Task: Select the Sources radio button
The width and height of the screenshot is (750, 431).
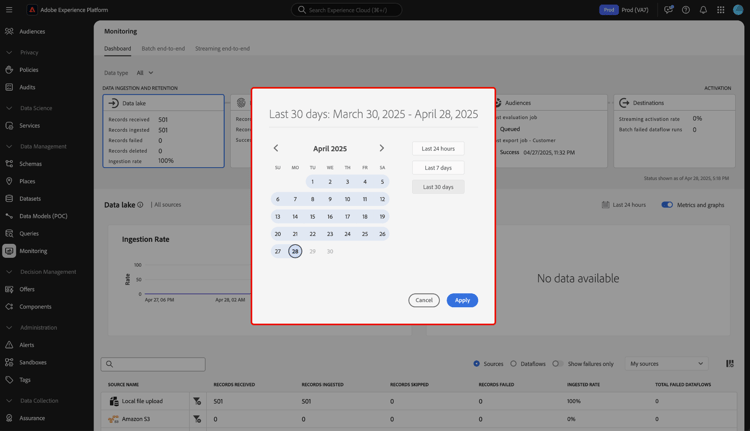Action: (x=476, y=364)
